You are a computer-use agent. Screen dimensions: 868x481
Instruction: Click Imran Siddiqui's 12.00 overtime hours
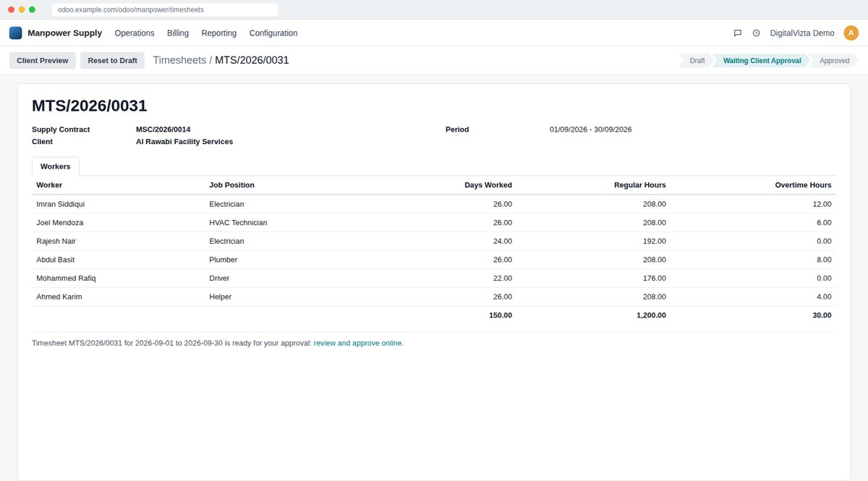pyautogui.click(x=822, y=204)
